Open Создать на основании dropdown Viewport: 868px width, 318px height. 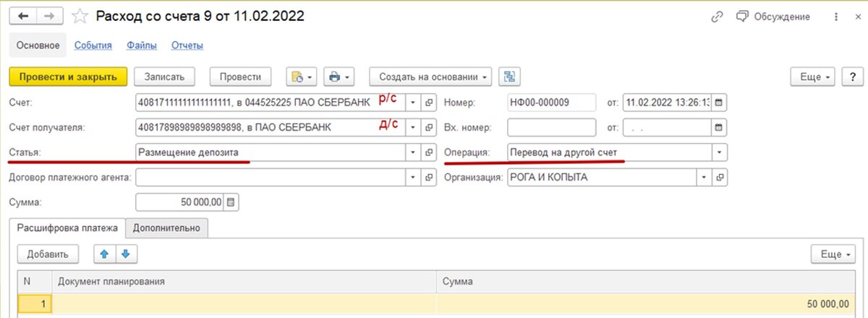[x=431, y=77]
